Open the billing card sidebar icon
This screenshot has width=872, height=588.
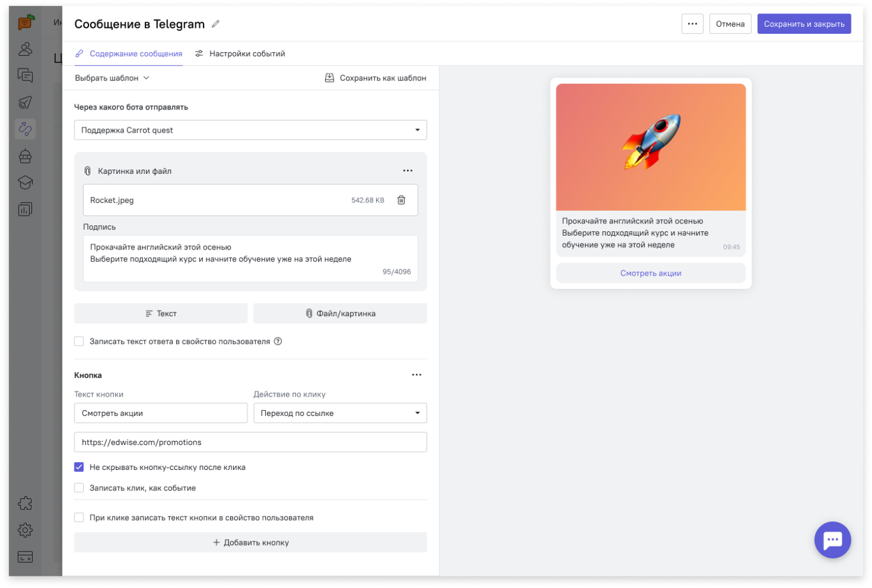coord(25,557)
